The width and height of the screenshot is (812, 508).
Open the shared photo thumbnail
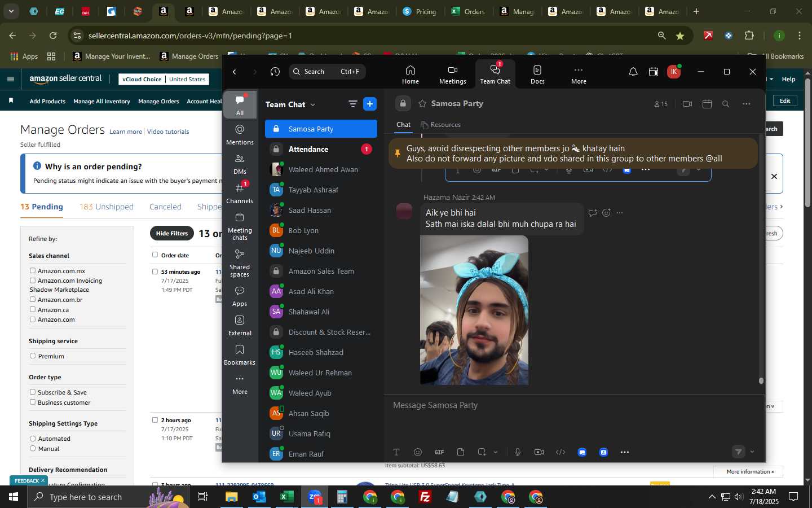tap(474, 310)
